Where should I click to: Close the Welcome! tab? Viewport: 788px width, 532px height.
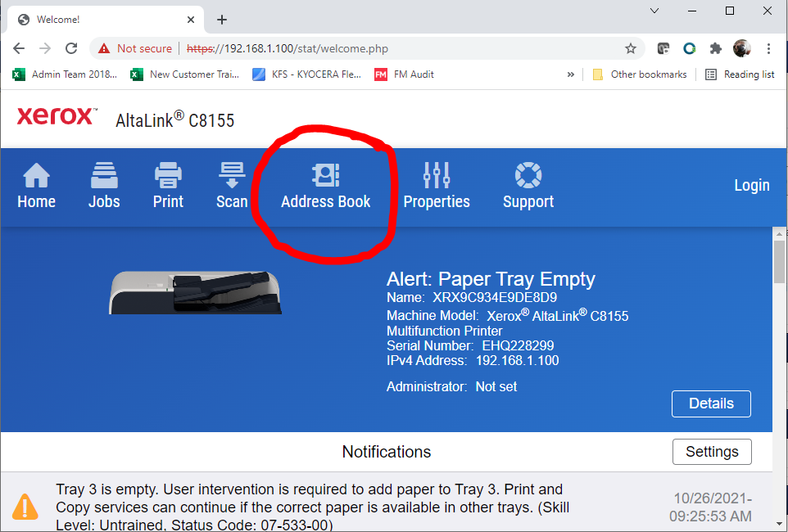[x=191, y=20]
